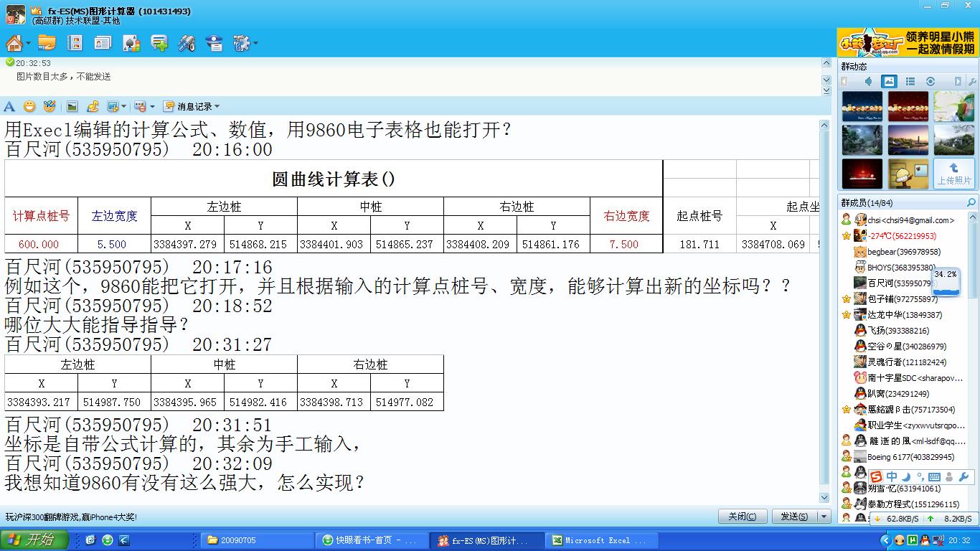Open the group admin police-cap icon
The width and height of the screenshot is (980, 551).
pyautogui.click(x=214, y=43)
